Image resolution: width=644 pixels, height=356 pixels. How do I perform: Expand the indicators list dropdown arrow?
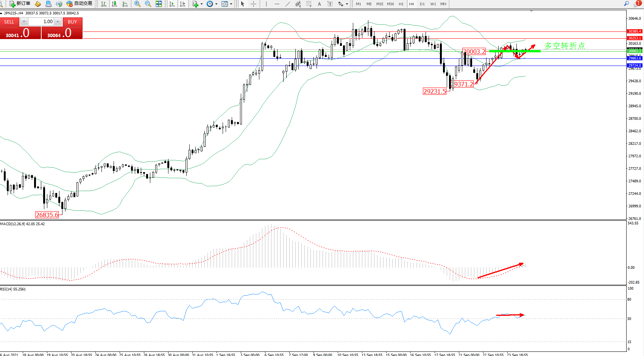tap(201, 4)
